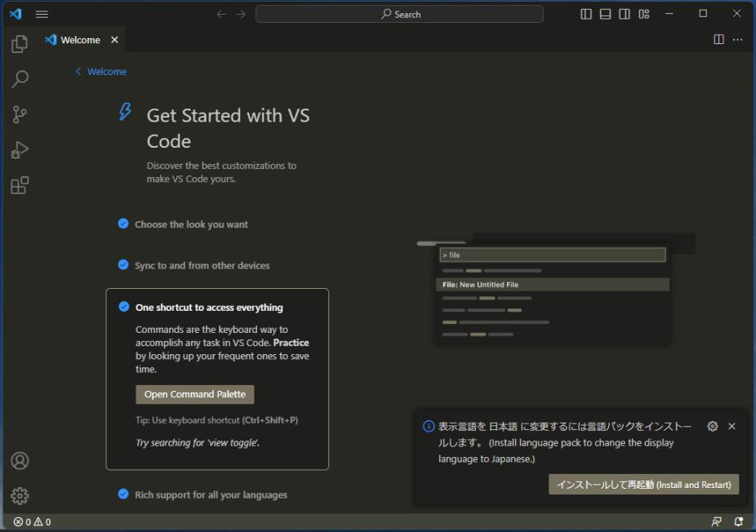756x532 pixels.
Task: Split the editor to the right
Action: tap(719, 39)
